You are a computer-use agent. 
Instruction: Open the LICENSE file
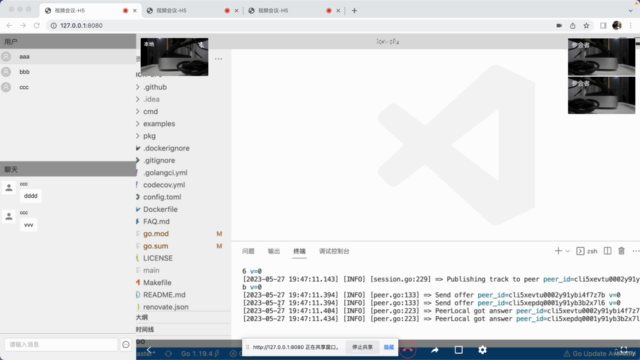[x=158, y=258]
